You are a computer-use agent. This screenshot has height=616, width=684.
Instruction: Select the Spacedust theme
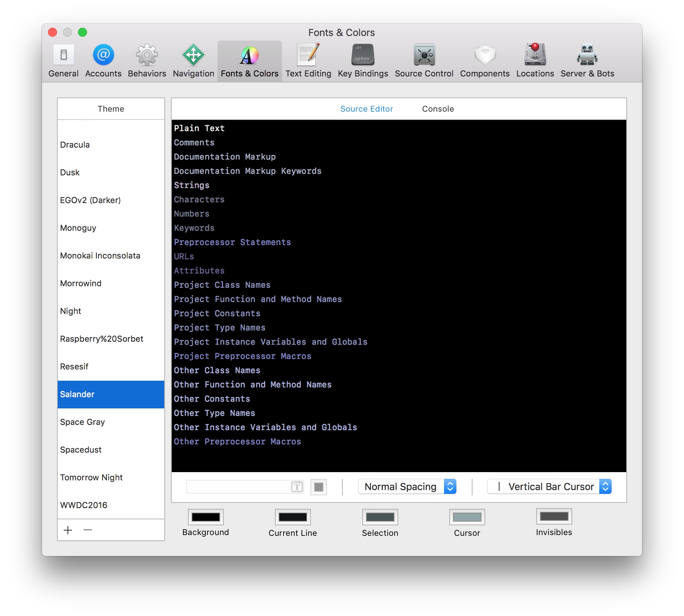(x=111, y=450)
